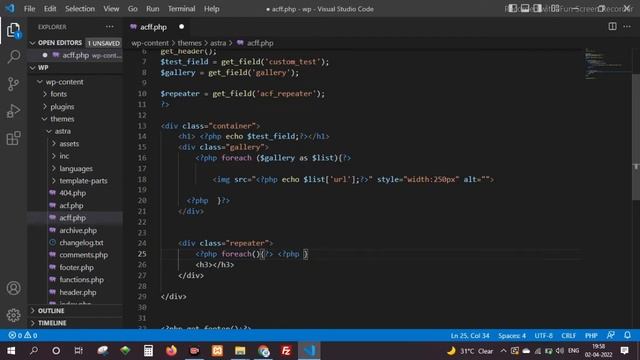Expand the languages folder

tap(76, 168)
